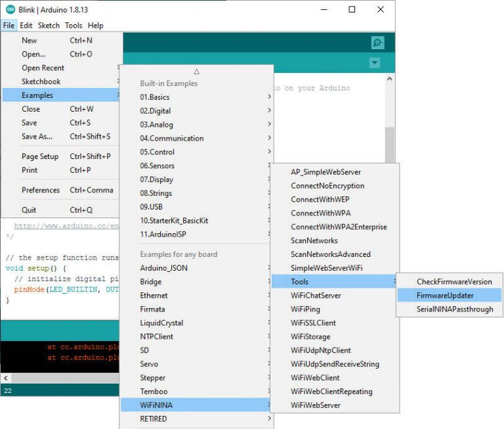Expand the SD library examples

(x=196, y=350)
